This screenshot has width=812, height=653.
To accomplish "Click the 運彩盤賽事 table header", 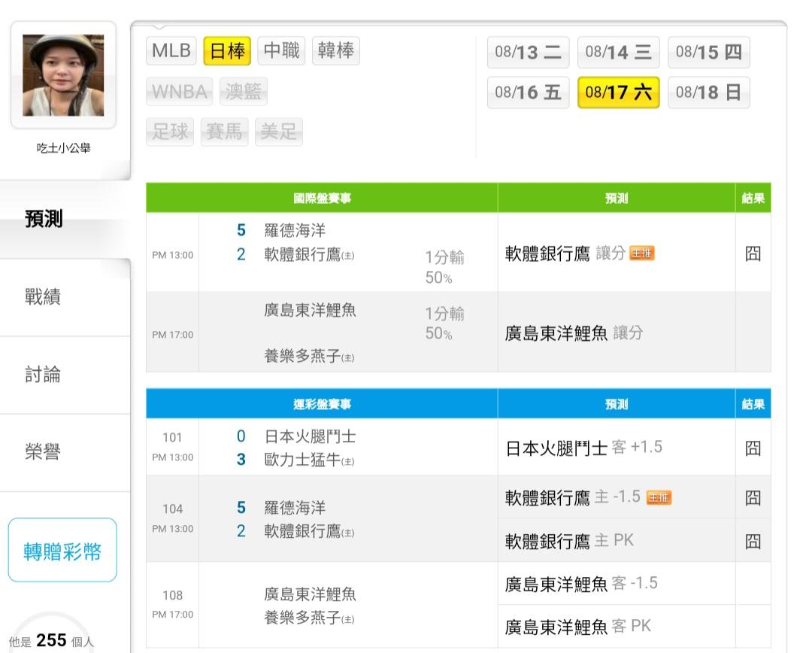I will [322, 404].
